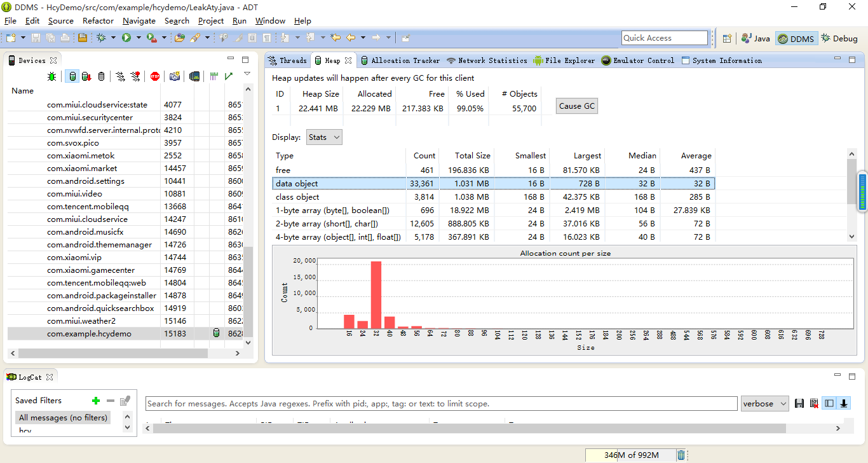The width and height of the screenshot is (868, 463).
Task: Click the Start Method Profiling icon
Action: (135, 77)
